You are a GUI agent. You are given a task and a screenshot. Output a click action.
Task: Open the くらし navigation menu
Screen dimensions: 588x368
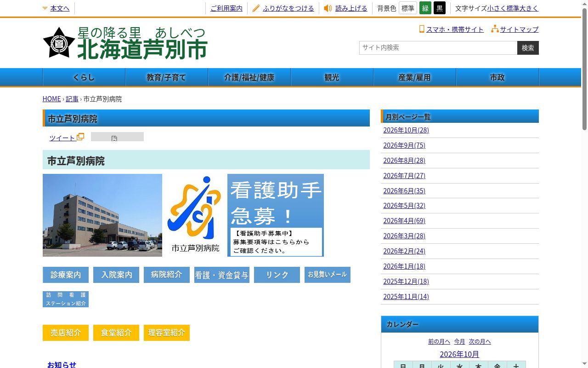click(x=84, y=77)
